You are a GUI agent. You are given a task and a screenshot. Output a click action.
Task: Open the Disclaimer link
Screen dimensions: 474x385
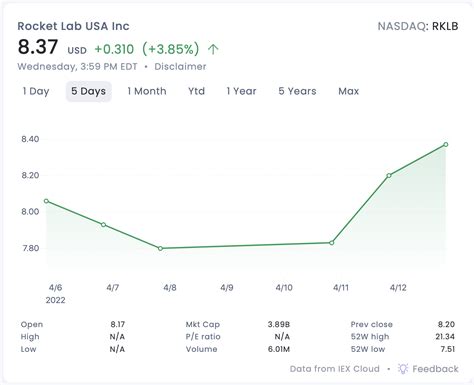click(x=180, y=66)
